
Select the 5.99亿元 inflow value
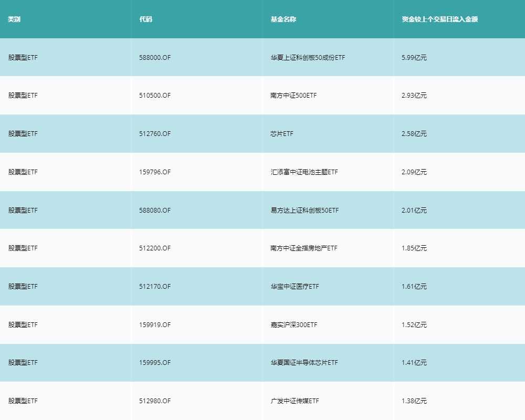414,58
